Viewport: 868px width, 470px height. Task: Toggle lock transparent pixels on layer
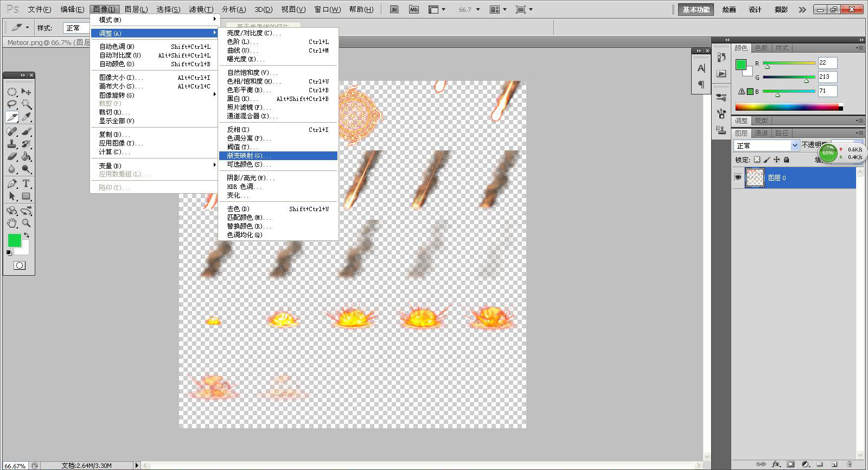pos(757,160)
